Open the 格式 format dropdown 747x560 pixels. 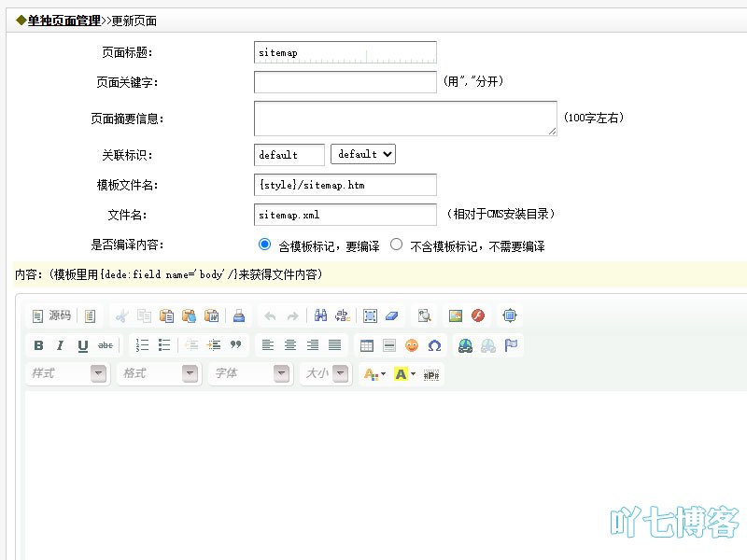[x=159, y=374]
